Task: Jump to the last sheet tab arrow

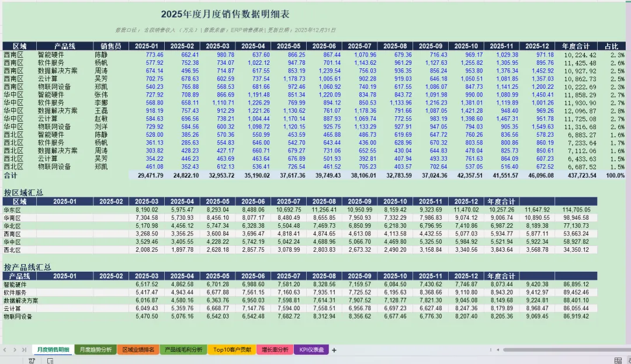Action: pyautogui.click(x=24, y=350)
